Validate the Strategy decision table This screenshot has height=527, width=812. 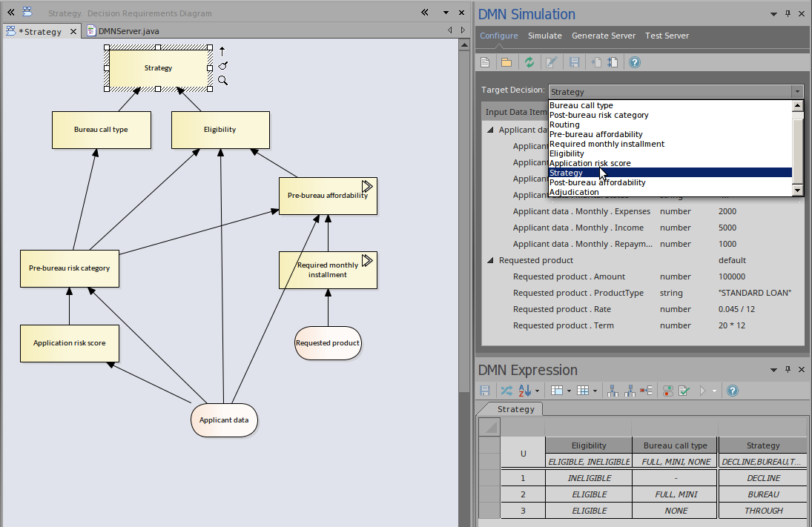coord(683,391)
